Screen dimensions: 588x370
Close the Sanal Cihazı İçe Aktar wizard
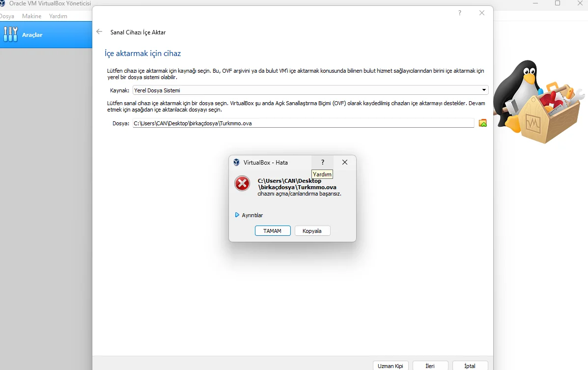pos(482,13)
